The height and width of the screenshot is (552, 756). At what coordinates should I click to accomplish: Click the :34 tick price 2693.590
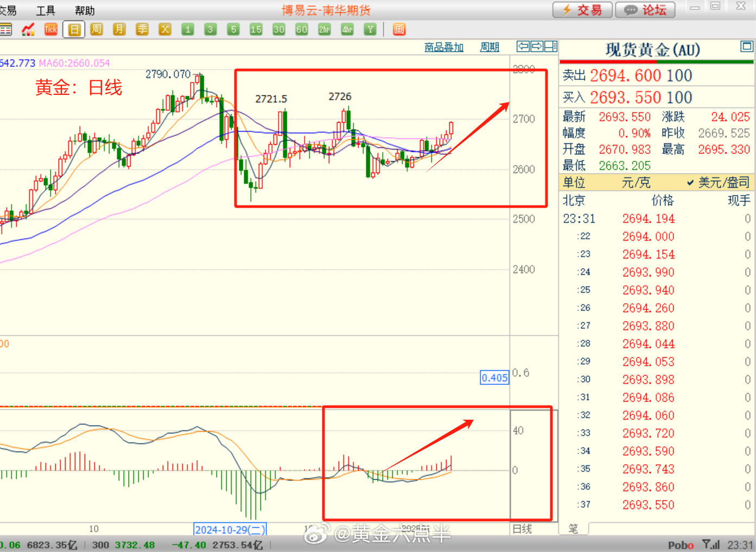click(649, 452)
